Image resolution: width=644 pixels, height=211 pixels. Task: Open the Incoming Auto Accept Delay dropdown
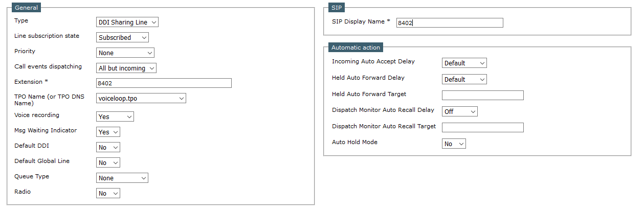[x=464, y=63]
